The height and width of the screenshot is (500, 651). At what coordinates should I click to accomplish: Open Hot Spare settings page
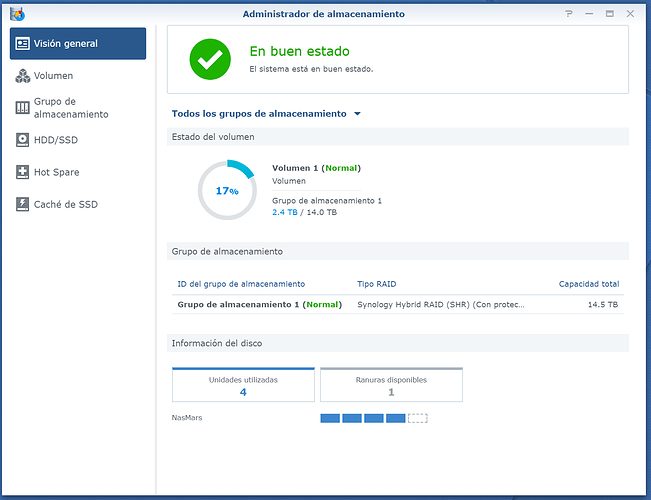point(56,172)
